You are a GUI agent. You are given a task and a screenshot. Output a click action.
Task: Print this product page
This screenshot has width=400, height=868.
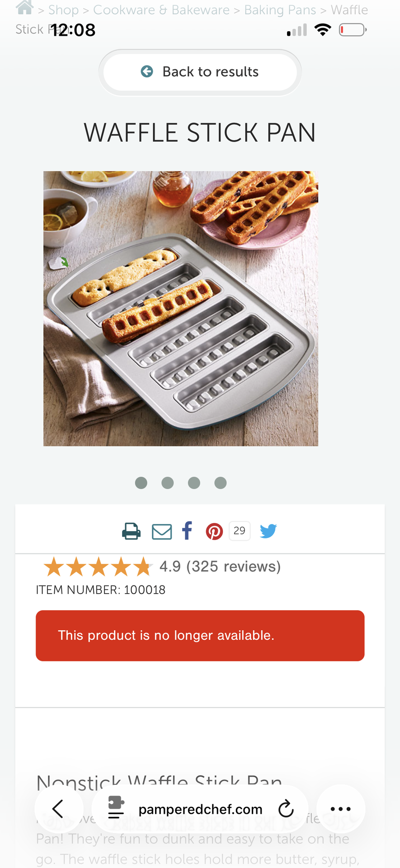pyautogui.click(x=131, y=531)
